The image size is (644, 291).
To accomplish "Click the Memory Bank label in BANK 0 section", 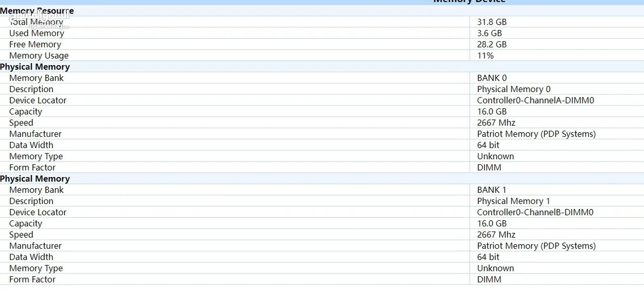I will tap(36, 78).
